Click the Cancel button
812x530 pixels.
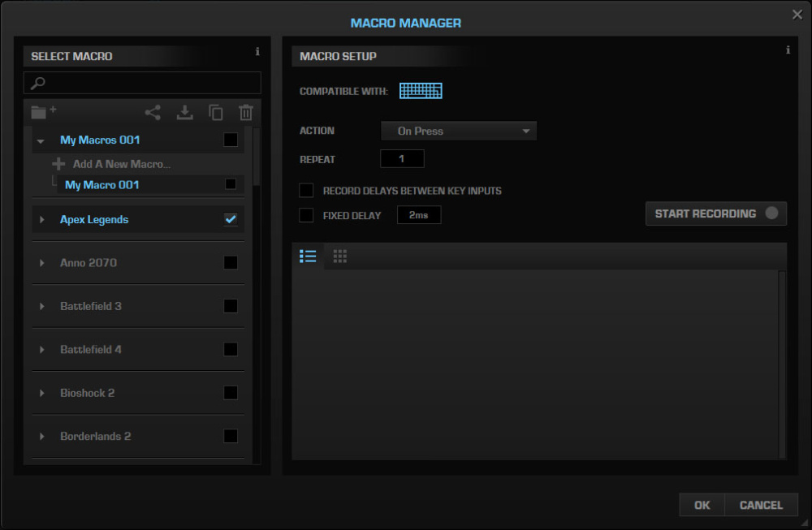tap(761, 505)
